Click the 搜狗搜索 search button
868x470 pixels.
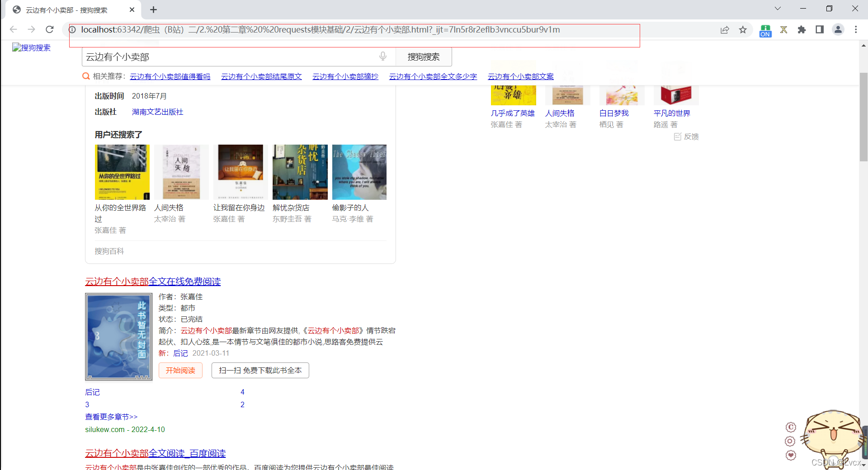[x=424, y=57]
